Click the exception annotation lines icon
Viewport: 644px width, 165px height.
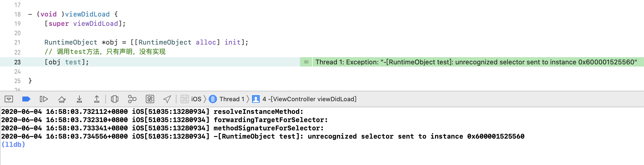point(306,62)
